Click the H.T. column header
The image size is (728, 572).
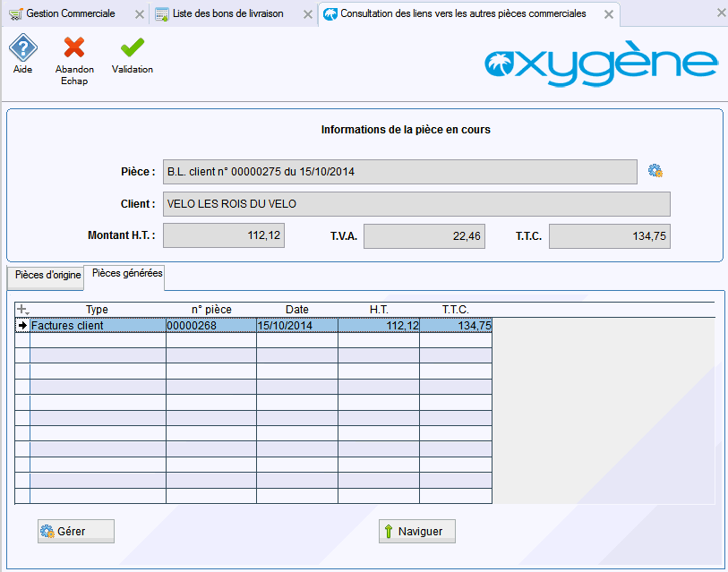(379, 310)
